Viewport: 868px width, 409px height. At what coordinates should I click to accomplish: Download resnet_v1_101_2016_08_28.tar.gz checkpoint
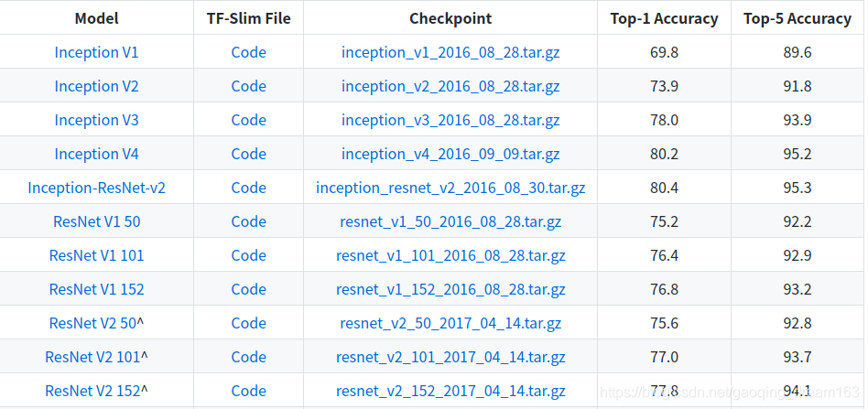point(450,255)
